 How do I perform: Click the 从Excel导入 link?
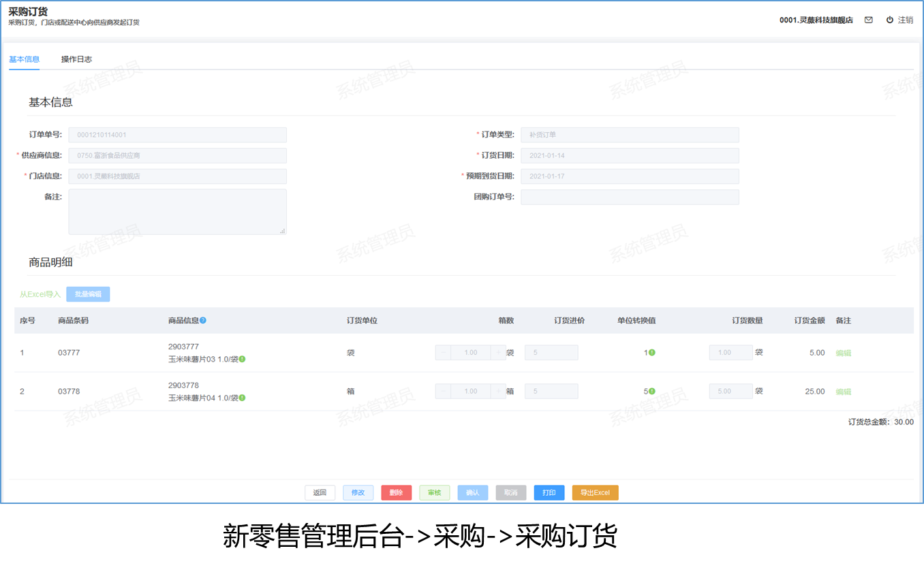(40, 294)
